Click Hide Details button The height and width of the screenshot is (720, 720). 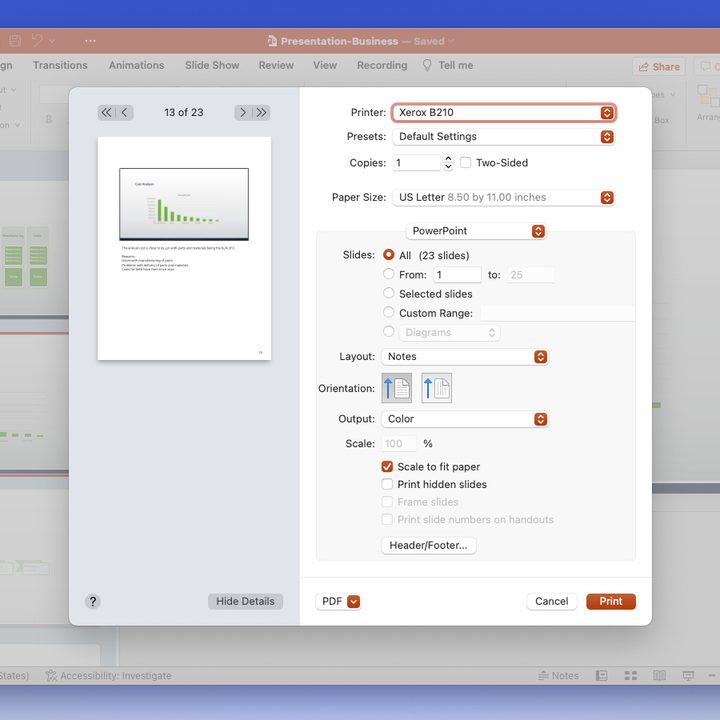245,602
